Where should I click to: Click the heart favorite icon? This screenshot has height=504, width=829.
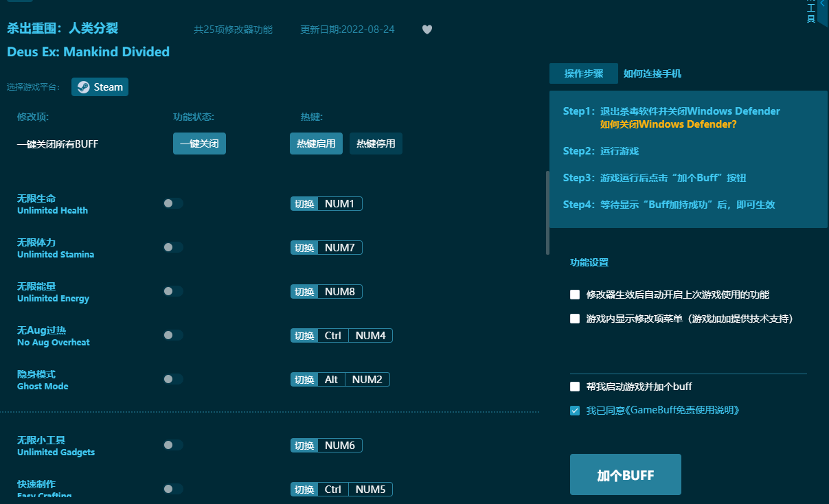point(427,30)
